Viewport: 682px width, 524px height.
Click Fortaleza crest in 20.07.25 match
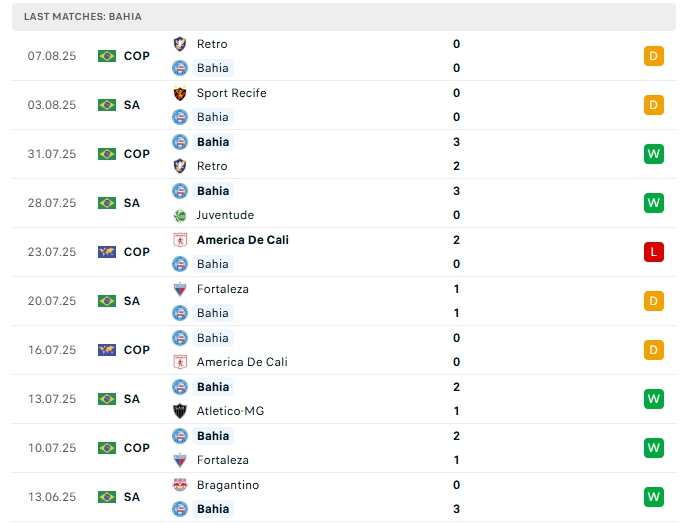[x=180, y=289]
